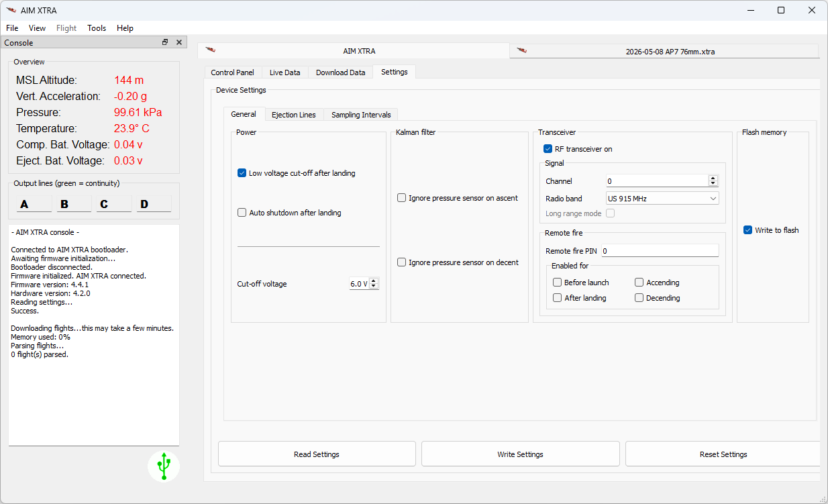
Task: Switch to the Control Panel tab
Action: 232,72
